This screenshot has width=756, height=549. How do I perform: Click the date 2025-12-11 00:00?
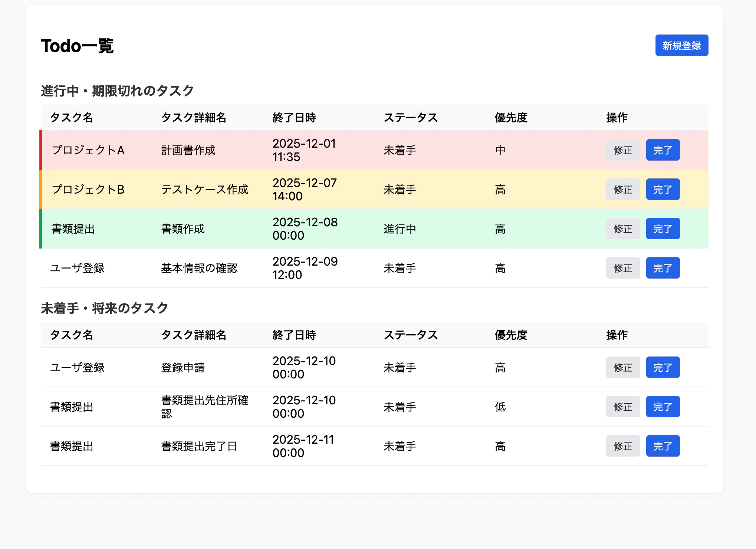(x=303, y=446)
